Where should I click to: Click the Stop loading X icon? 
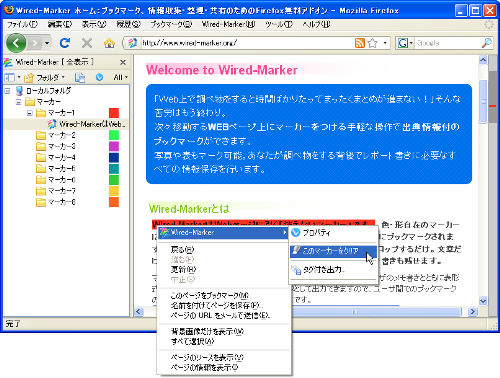point(87,43)
